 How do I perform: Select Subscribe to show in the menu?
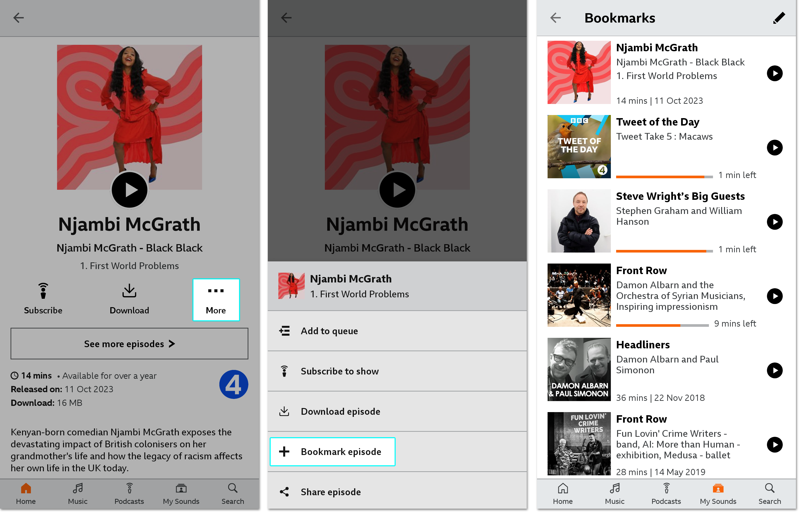(339, 371)
